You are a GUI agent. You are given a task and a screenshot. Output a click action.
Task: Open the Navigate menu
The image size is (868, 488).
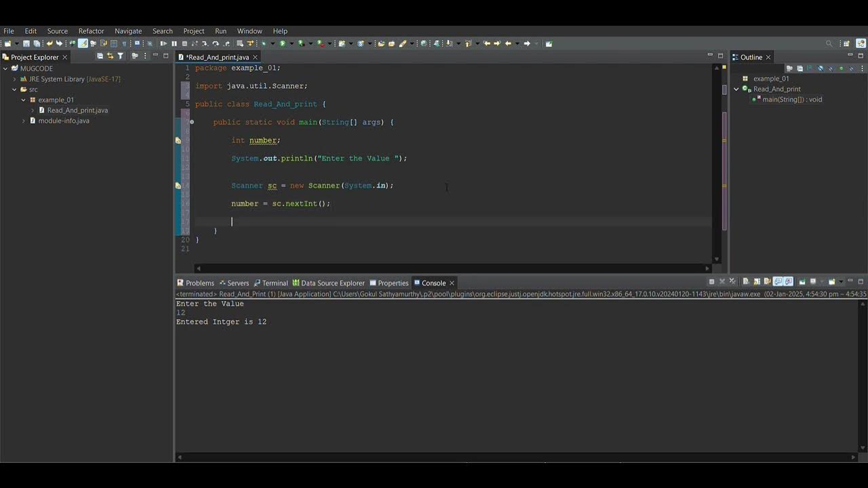(128, 31)
